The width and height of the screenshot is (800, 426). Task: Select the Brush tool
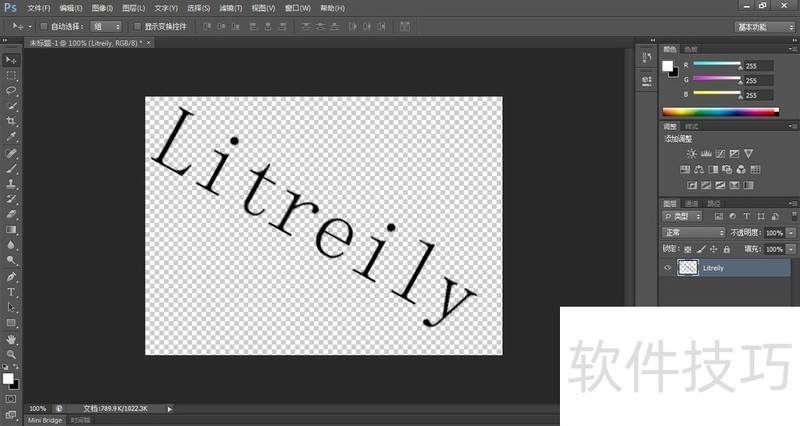pos(11,168)
